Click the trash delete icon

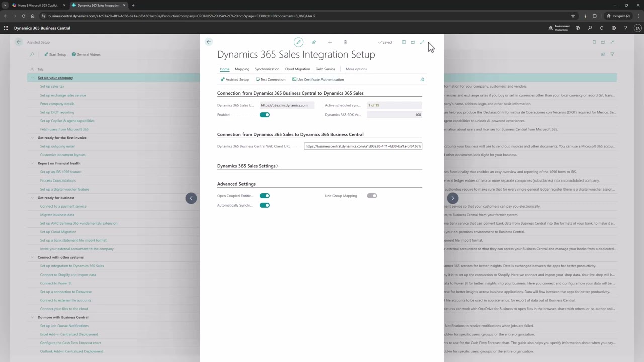click(x=345, y=42)
